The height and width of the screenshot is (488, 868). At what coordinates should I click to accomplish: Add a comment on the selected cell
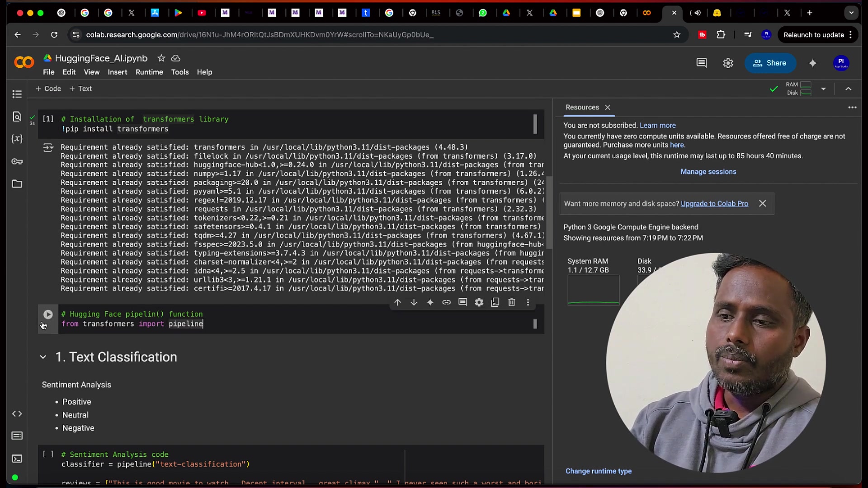(x=462, y=302)
